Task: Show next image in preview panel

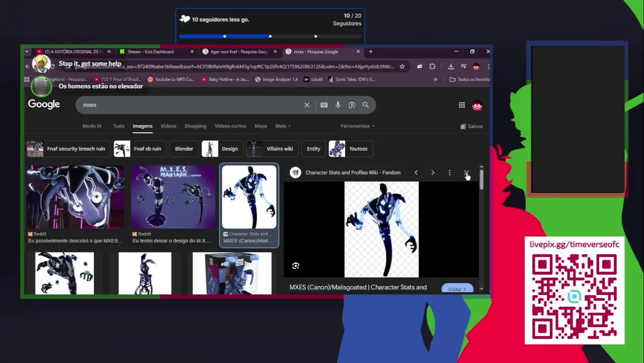Action: click(433, 172)
